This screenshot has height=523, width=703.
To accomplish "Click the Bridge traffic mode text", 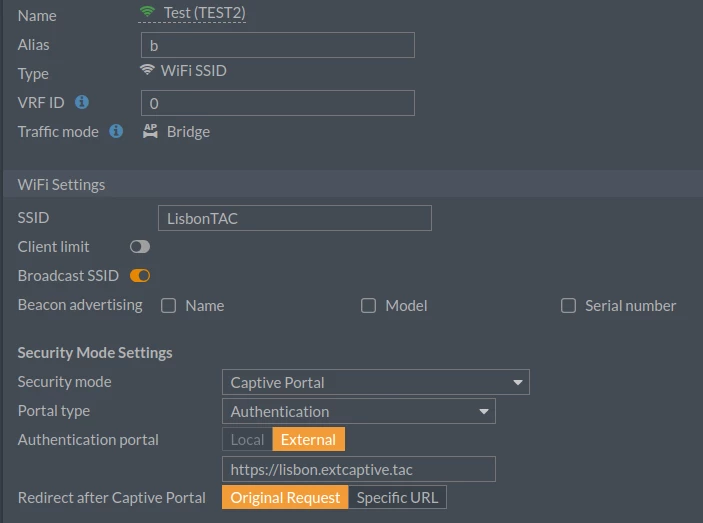I will tap(188, 132).
